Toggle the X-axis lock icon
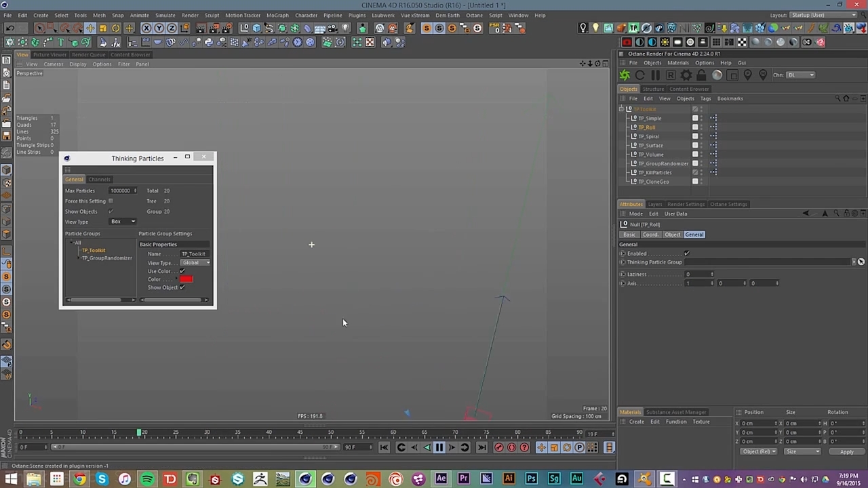 [146, 28]
